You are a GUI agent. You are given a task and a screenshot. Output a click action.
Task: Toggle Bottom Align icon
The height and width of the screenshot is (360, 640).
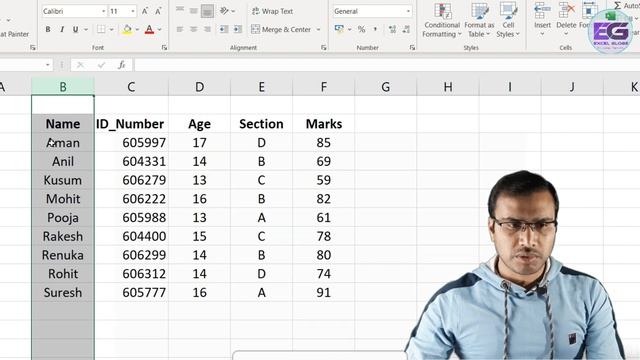pos(207,11)
